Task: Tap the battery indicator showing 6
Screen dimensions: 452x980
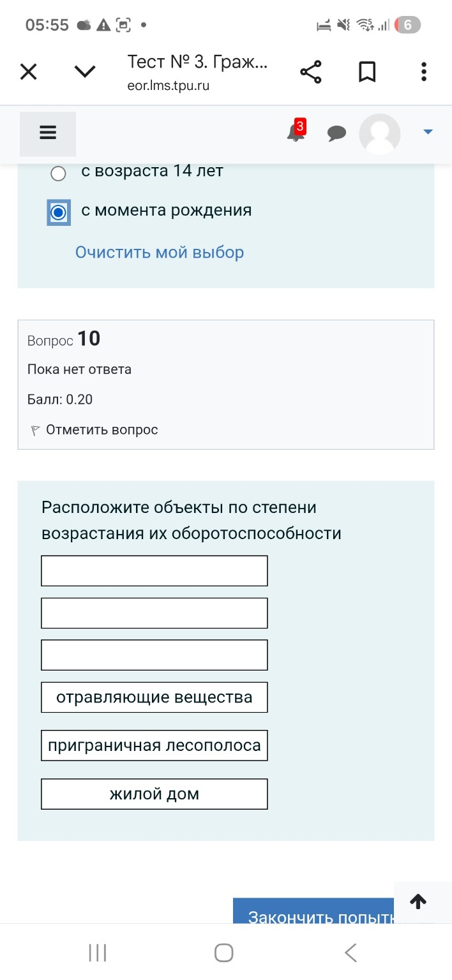Action: pos(409,25)
